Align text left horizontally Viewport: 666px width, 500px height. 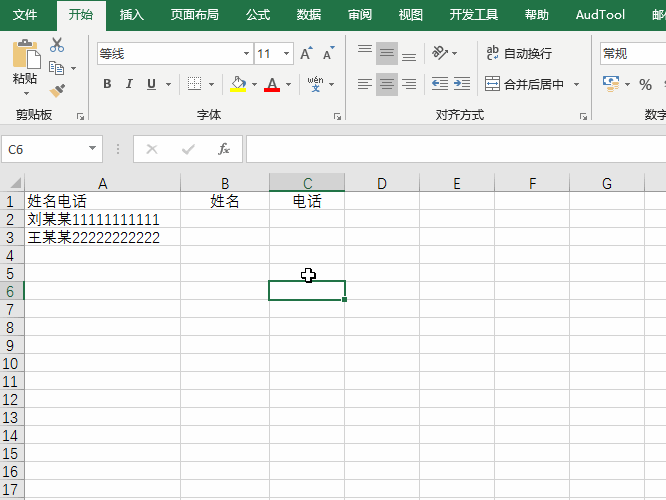click(x=364, y=84)
